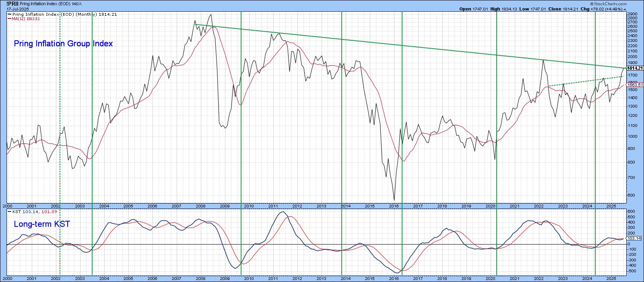Click the 2500 price axis label
Screen dimensions: 644x282
point(632,31)
